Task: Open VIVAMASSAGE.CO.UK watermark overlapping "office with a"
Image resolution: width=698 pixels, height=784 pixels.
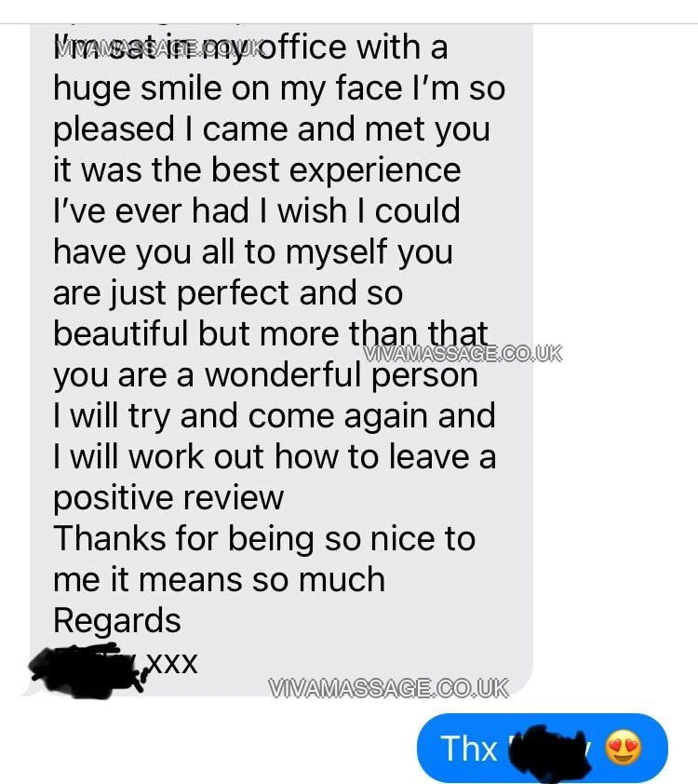Action: pos(157,49)
